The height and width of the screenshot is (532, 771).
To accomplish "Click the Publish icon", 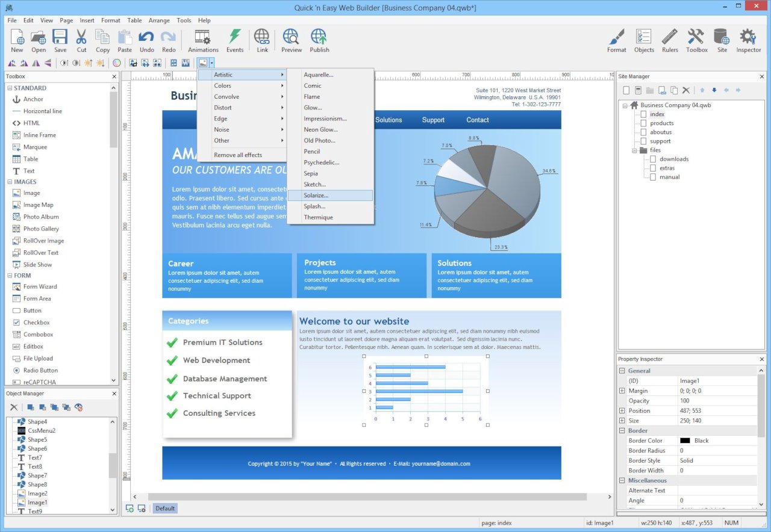I will pos(319,37).
